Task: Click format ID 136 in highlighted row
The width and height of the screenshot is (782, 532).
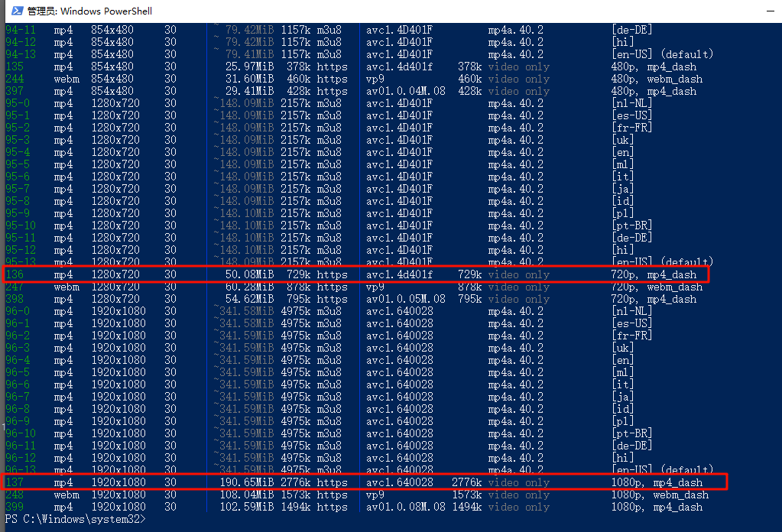Action: pyautogui.click(x=15, y=274)
